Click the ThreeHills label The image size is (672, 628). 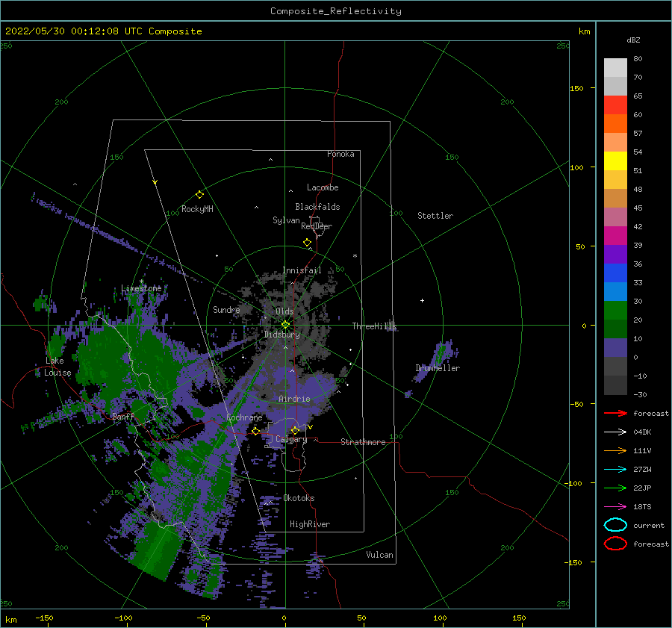(375, 326)
